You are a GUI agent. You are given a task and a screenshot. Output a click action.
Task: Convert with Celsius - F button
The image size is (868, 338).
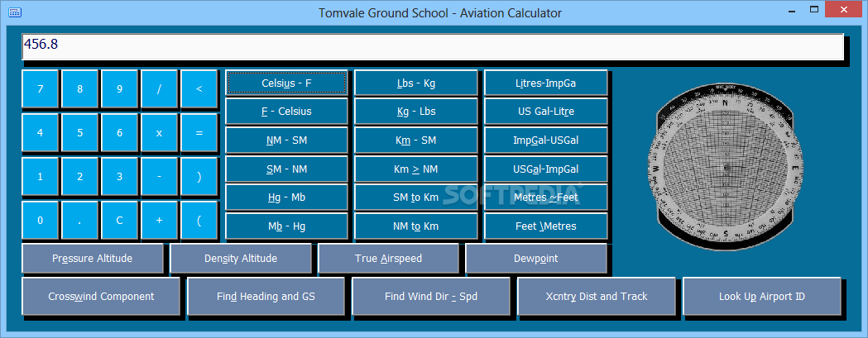pyautogui.click(x=287, y=83)
